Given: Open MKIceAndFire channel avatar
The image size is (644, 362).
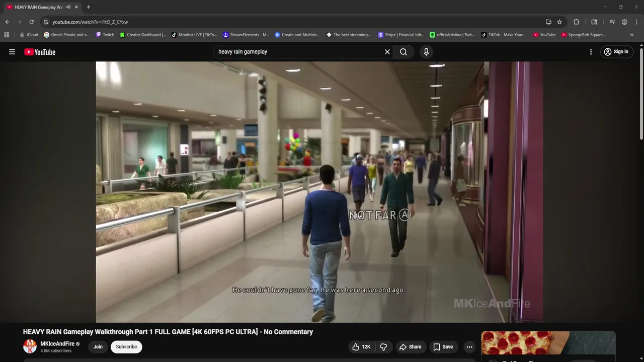Looking at the screenshot, I should point(30,346).
